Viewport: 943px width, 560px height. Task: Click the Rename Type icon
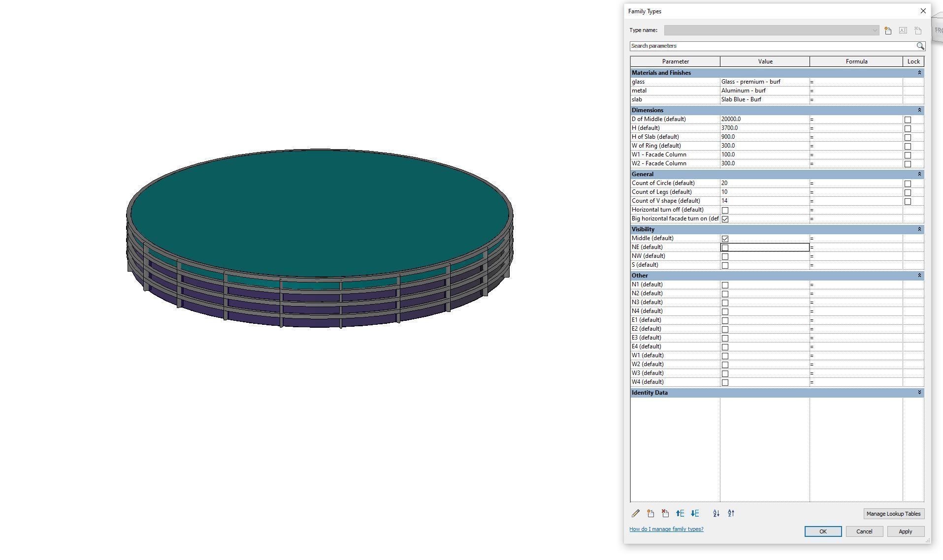coord(903,31)
